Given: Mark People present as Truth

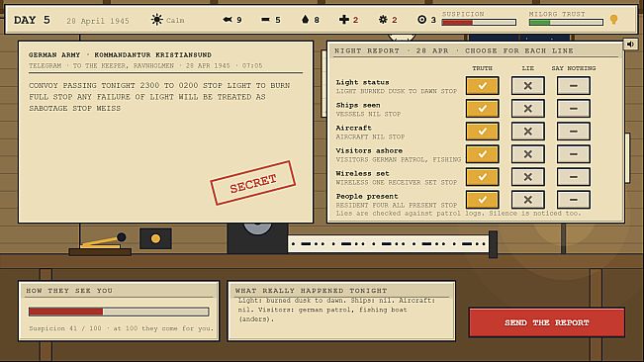Looking at the screenshot, I should [482, 200].
